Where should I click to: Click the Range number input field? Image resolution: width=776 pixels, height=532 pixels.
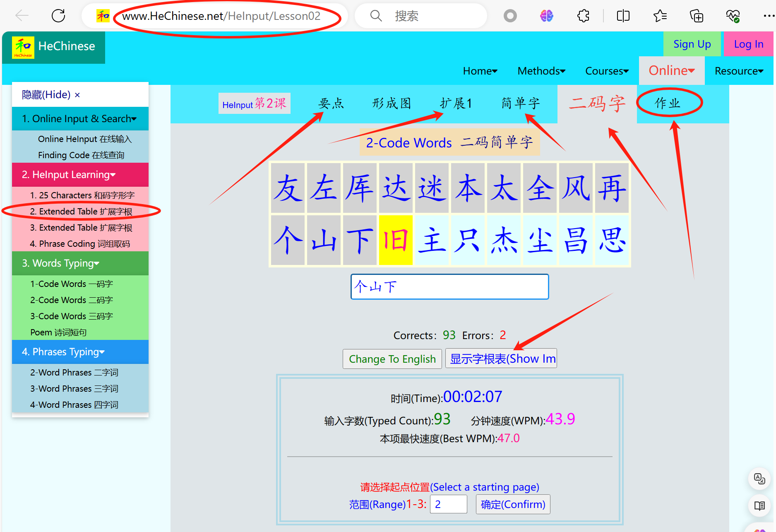coord(448,505)
